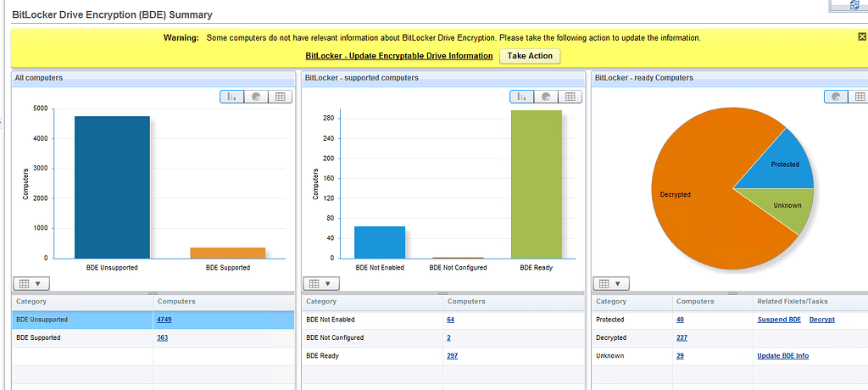Click the refresh icon at top right

(x=854, y=5)
